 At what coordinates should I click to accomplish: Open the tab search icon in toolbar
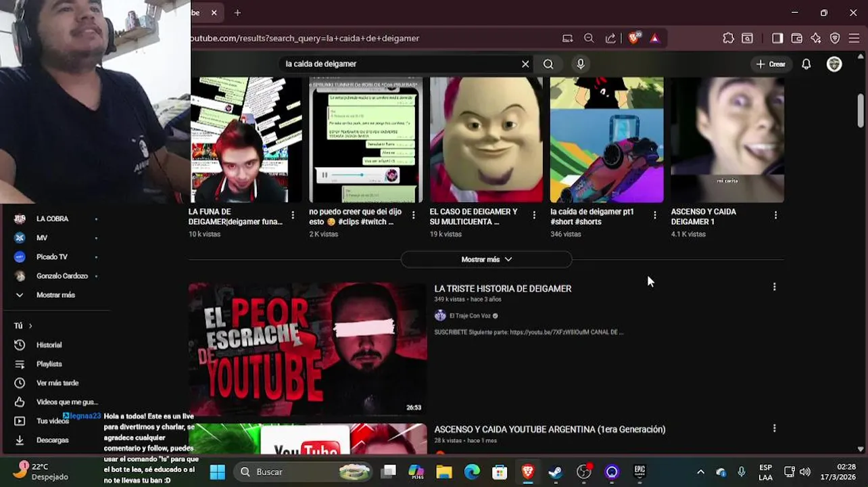pyautogui.click(x=748, y=39)
